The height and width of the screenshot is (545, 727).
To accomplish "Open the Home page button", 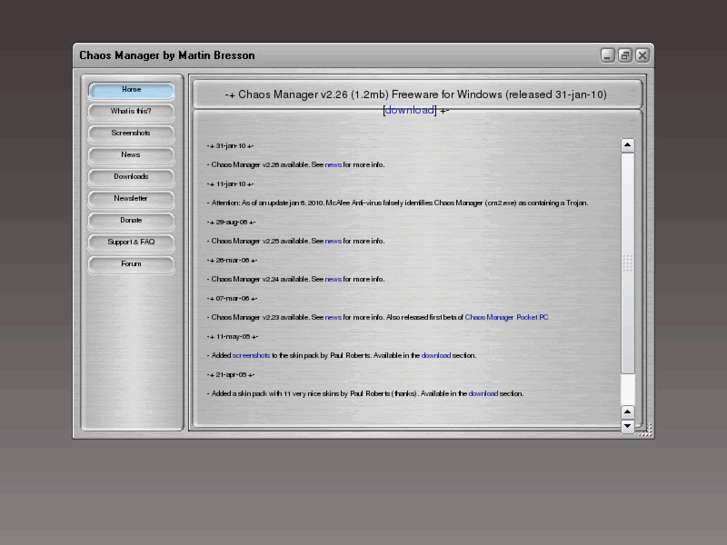I will [131, 90].
